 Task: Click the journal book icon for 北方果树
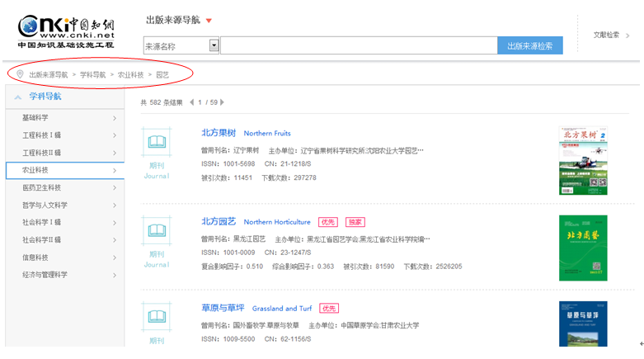157,143
